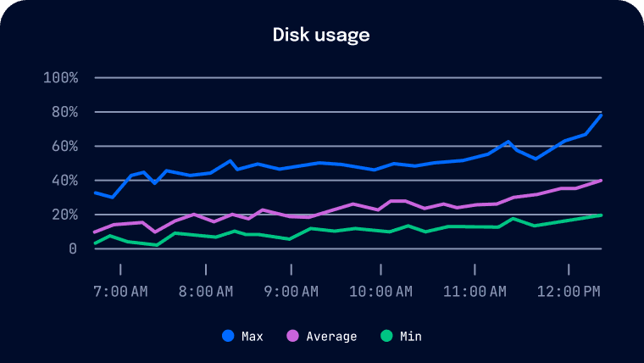Click the 60% y-axis label

coord(64,146)
